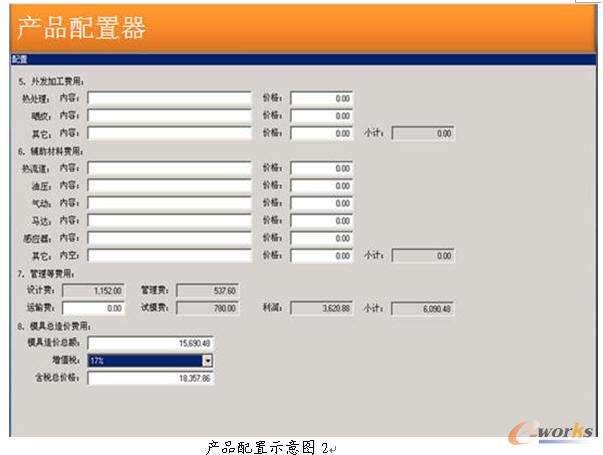Click the 晒纹 price field

tap(321, 116)
